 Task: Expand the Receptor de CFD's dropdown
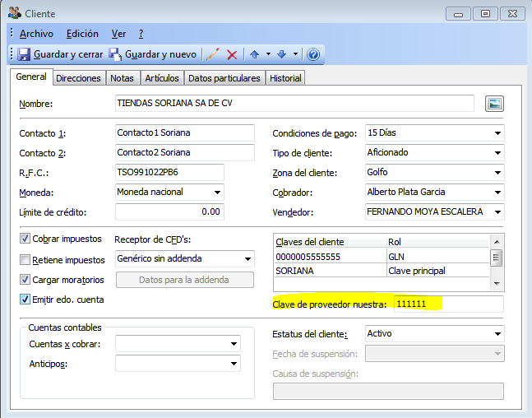click(247, 259)
